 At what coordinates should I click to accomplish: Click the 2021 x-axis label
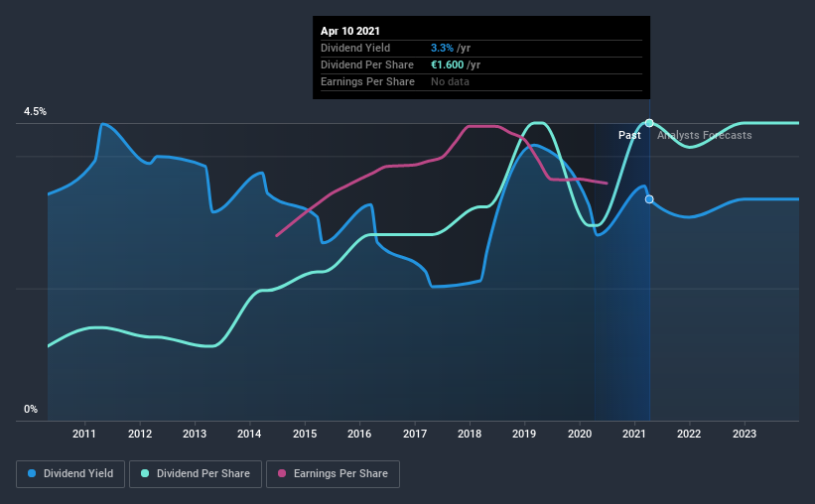634,434
